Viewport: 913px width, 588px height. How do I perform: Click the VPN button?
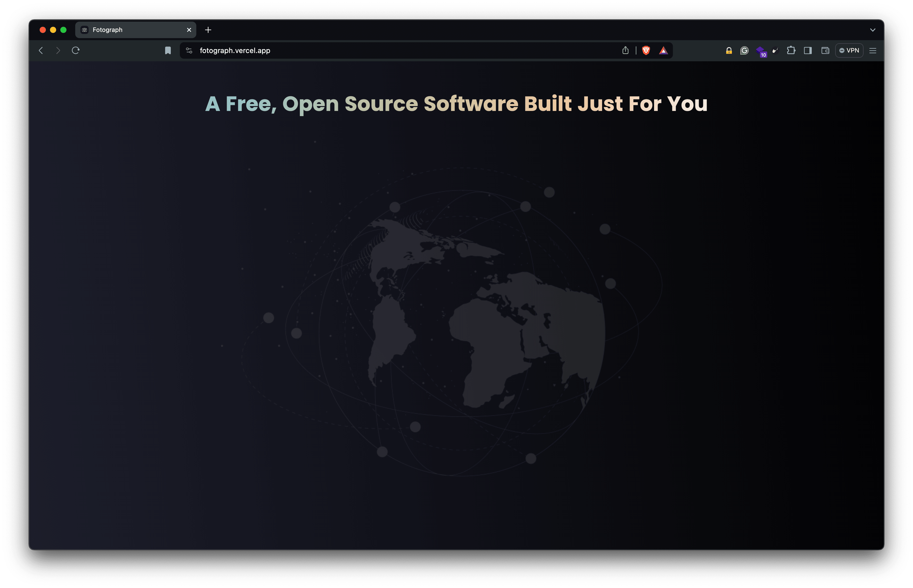[849, 50]
